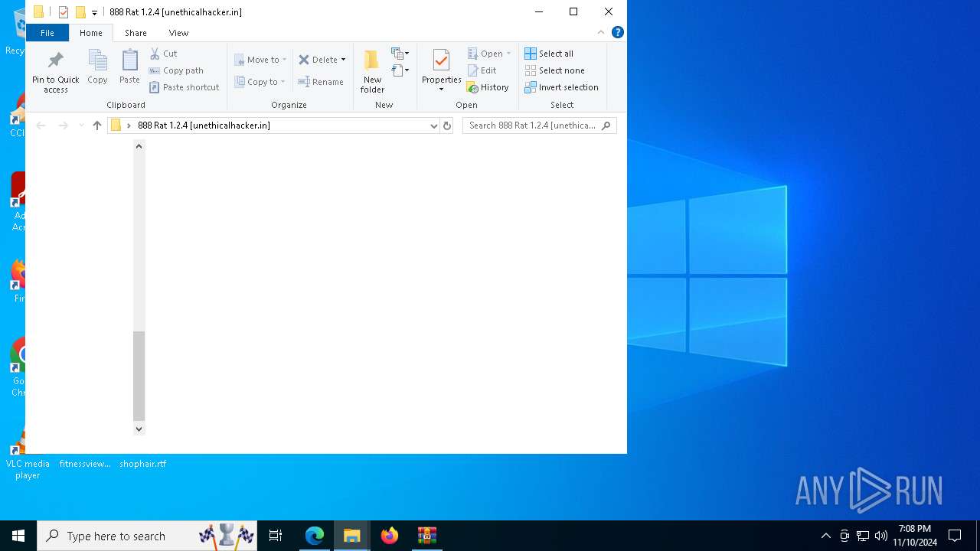Image resolution: width=980 pixels, height=551 pixels.
Task: Open the notifications center
Action: [955, 536]
